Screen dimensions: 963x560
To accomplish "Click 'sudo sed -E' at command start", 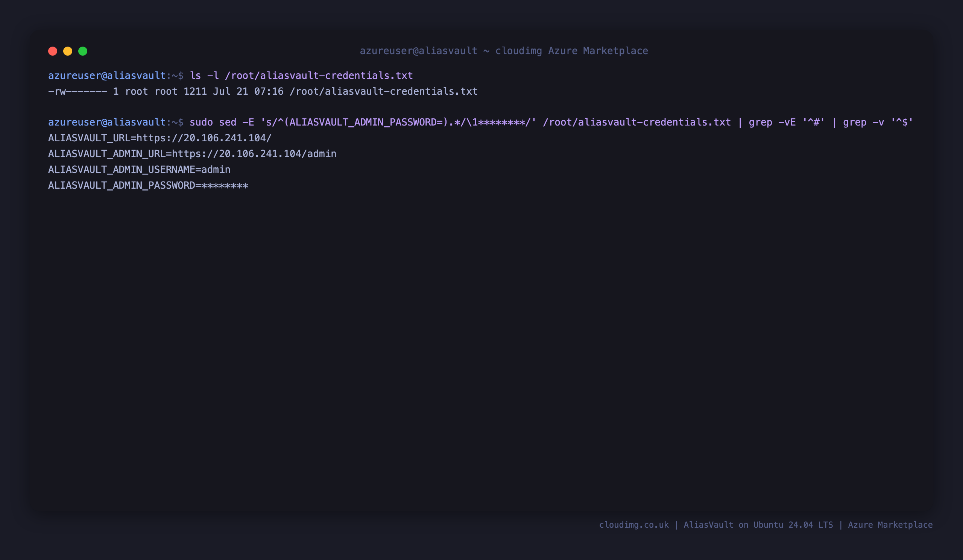I will coord(222,122).
